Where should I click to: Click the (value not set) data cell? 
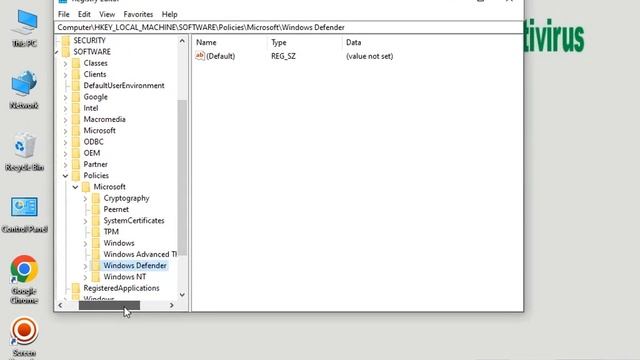click(369, 56)
